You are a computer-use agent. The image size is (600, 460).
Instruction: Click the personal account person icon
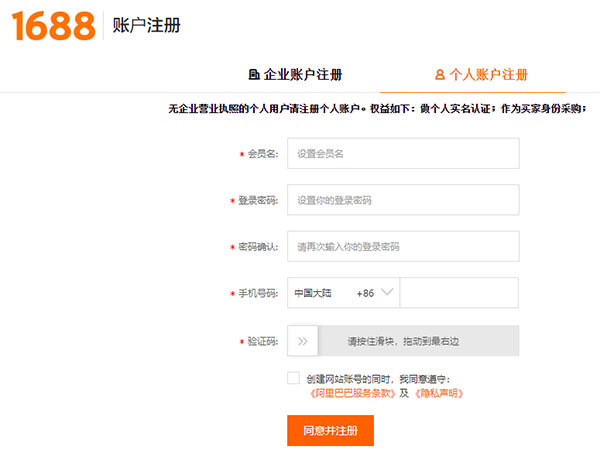coord(440,74)
